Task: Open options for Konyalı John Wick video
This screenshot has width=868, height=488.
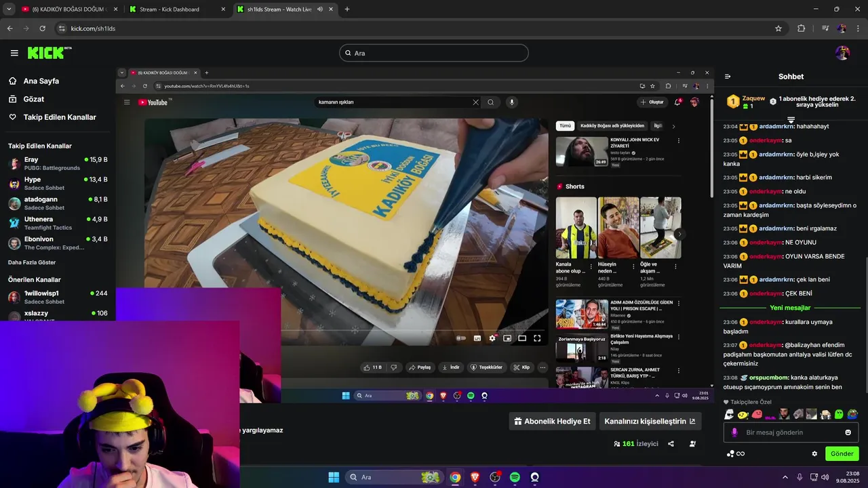Action: point(679,141)
